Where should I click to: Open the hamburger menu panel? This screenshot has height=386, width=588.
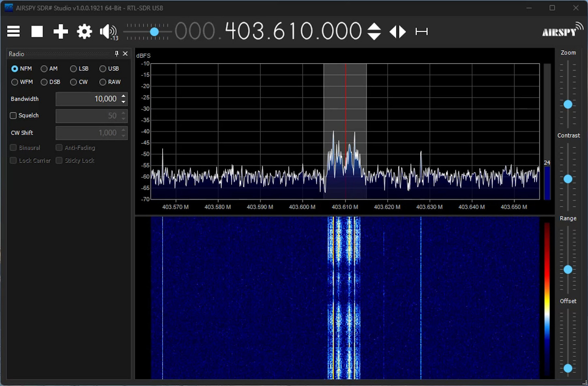point(13,32)
